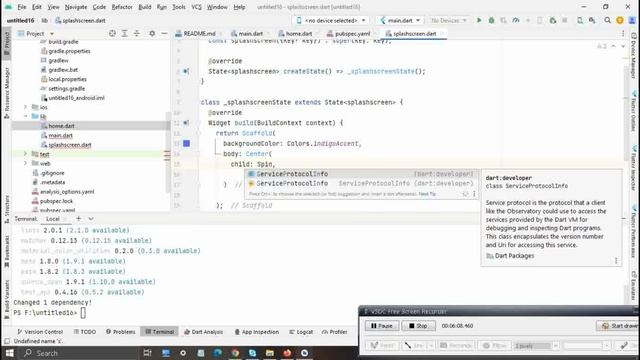Open Dart Analysis tool window
This screenshot has width=640, height=360.
[x=203, y=332]
